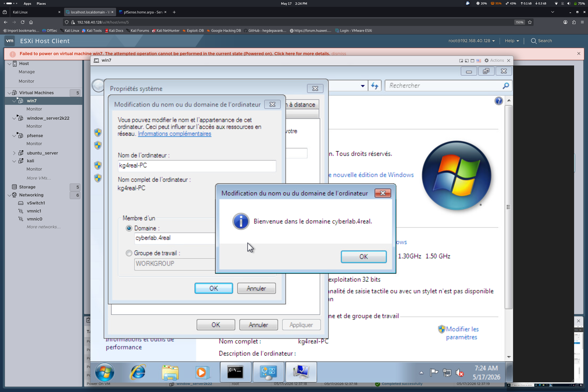Click the vm logo in ESXi header
588x392 pixels.
10,41
